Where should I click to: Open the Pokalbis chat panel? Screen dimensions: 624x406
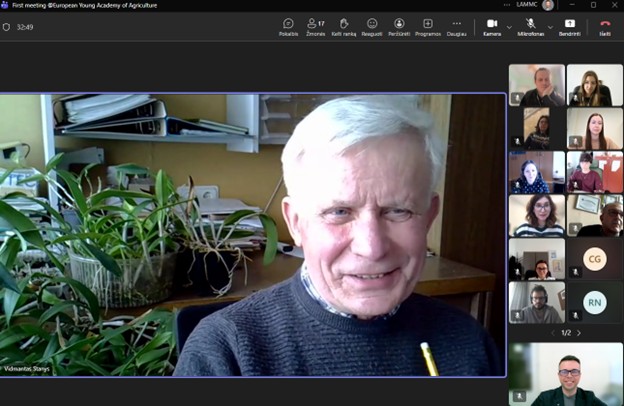[x=288, y=26]
